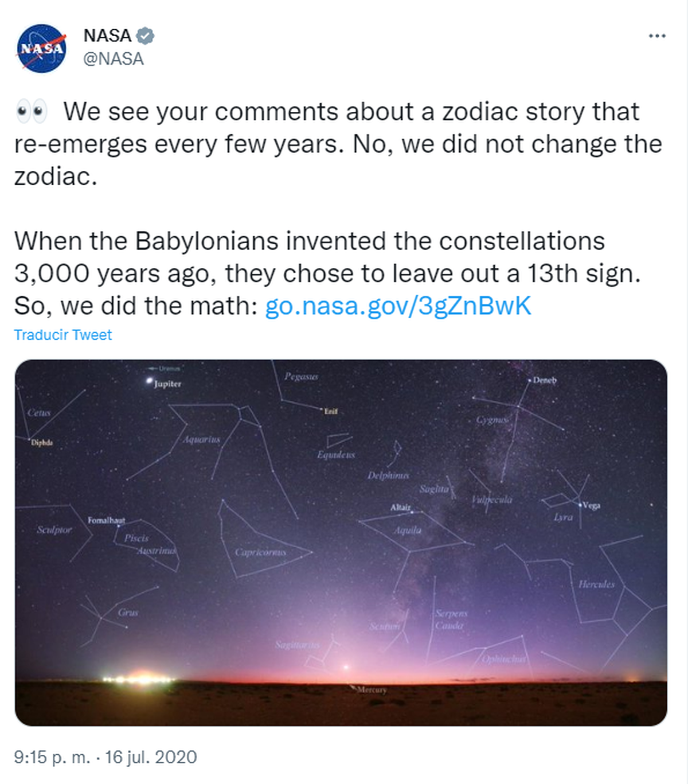
Task: Click the Aquarius constellation label
Action: (201, 439)
